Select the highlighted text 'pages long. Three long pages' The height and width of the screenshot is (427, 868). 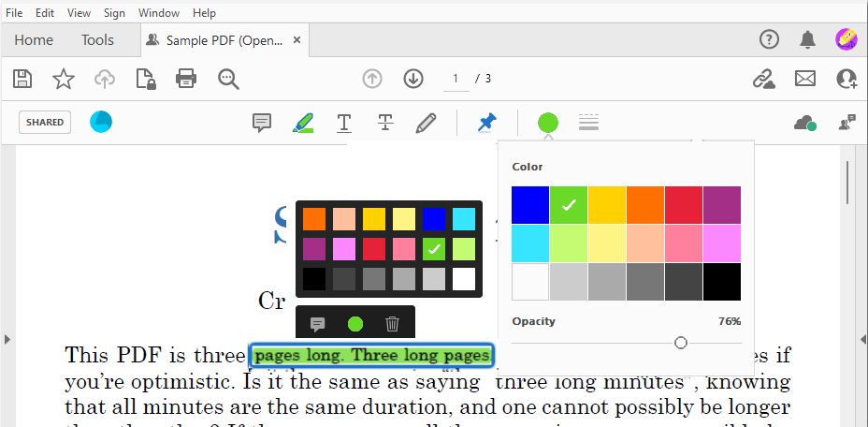372,356
